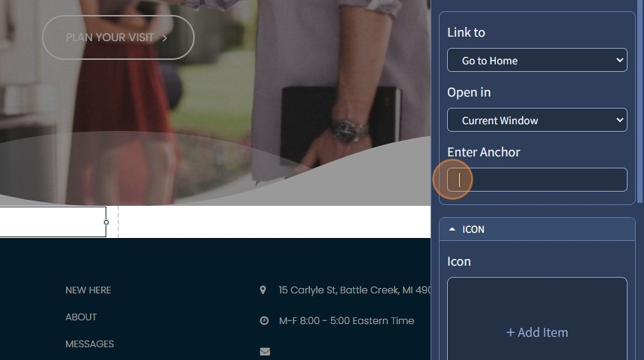Open the NEW HERE footer link
Viewport: 644px width, 360px height.
(88, 290)
